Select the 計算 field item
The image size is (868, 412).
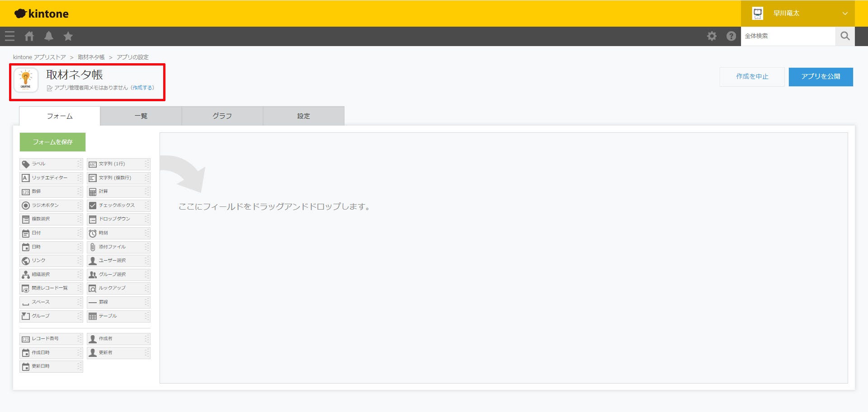[x=118, y=192]
